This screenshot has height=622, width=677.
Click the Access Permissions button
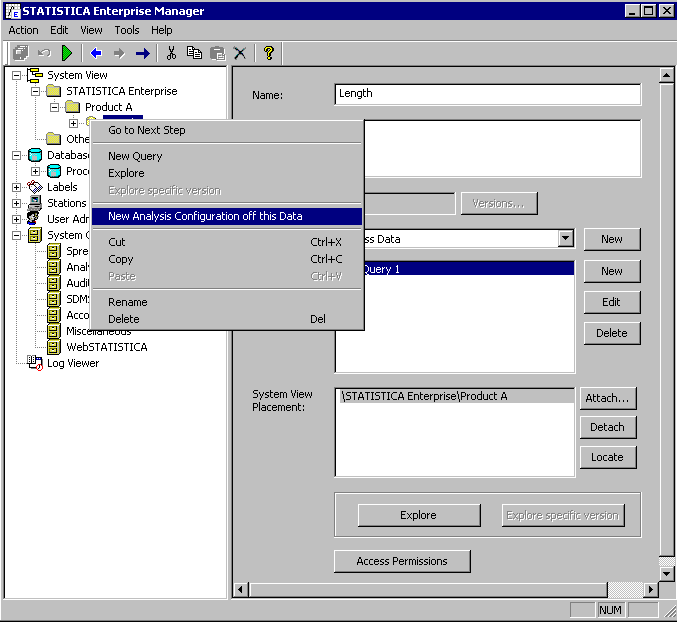402,561
